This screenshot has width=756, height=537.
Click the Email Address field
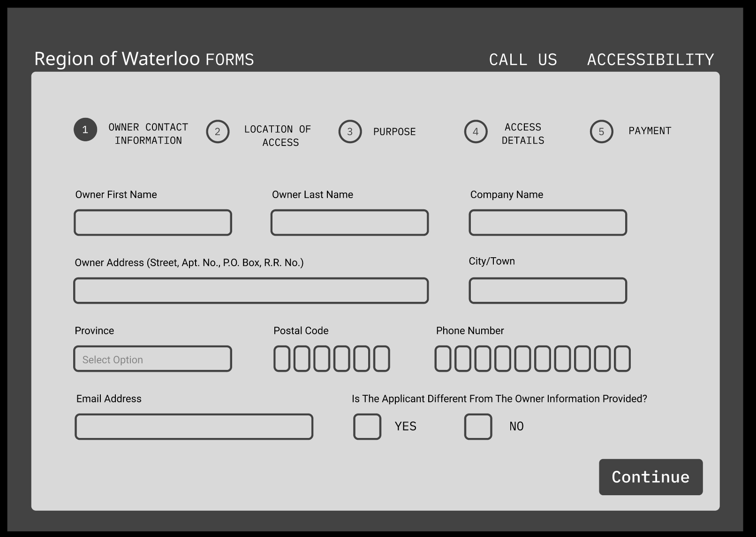(x=194, y=427)
